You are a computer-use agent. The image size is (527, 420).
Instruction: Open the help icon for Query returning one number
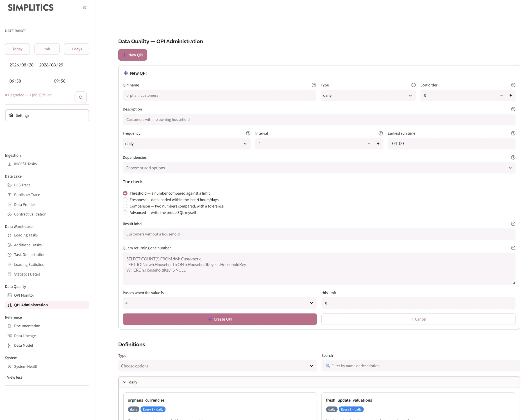pyautogui.click(x=513, y=248)
